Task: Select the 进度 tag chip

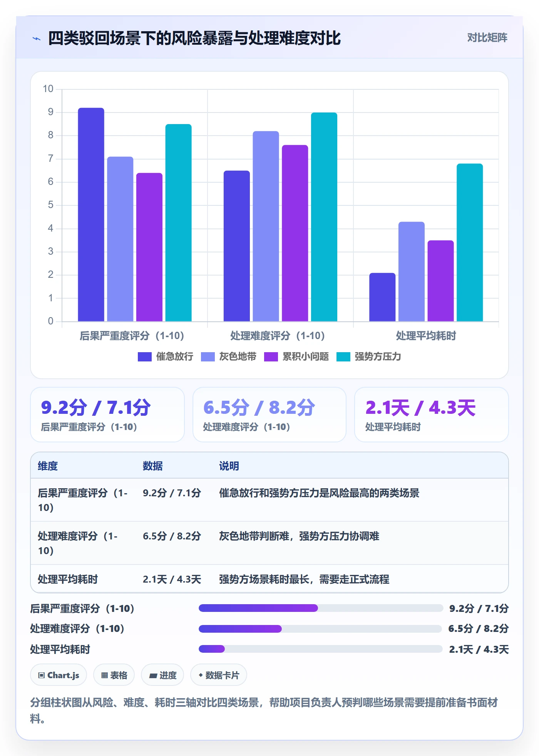Action: pos(162,675)
